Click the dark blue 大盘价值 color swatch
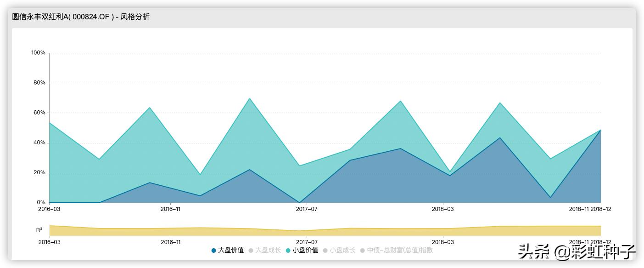 point(213,250)
